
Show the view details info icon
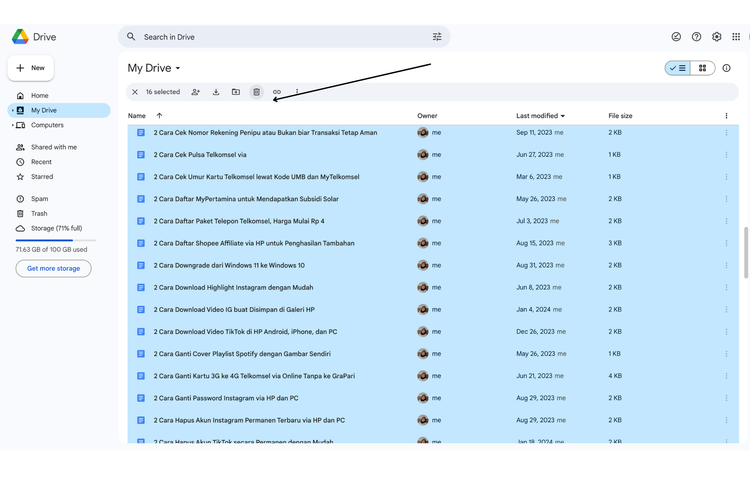(x=727, y=68)
